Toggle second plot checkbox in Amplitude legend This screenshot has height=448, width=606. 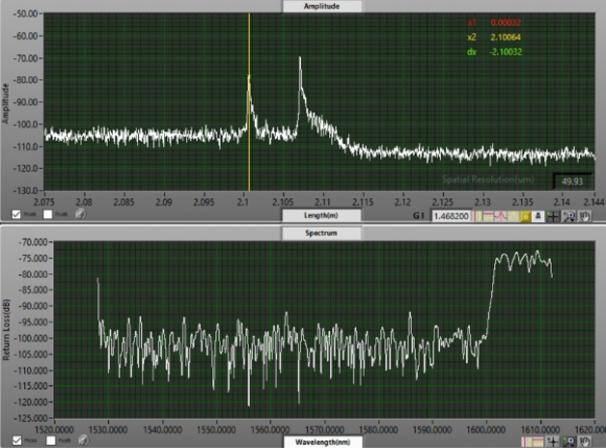[48, 214]
